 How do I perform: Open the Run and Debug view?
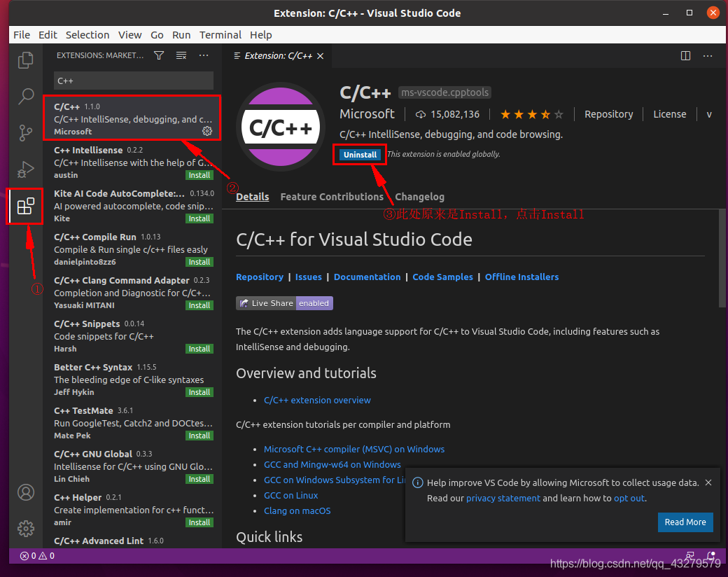pos(26,169)
